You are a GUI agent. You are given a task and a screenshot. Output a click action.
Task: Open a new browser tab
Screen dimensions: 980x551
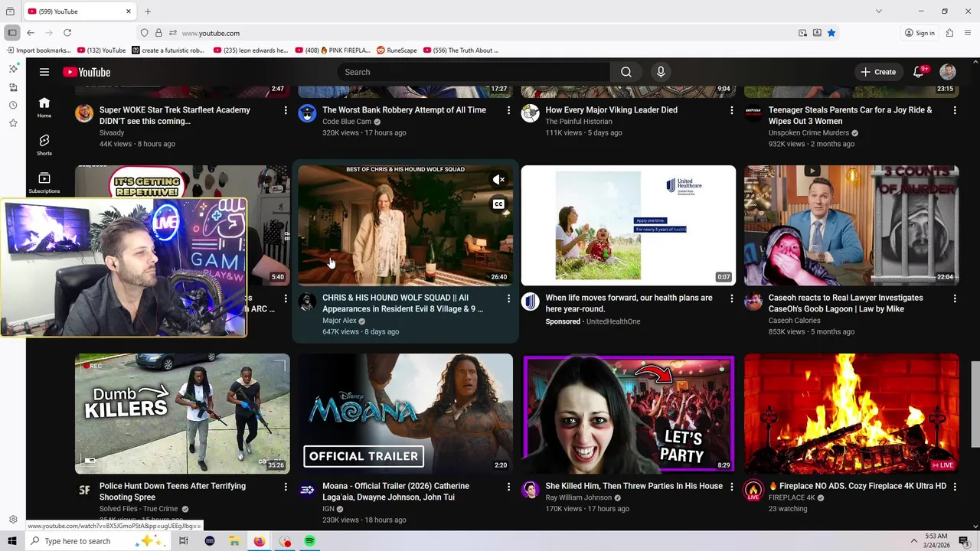pyautogui.click(x=148, y=11)
